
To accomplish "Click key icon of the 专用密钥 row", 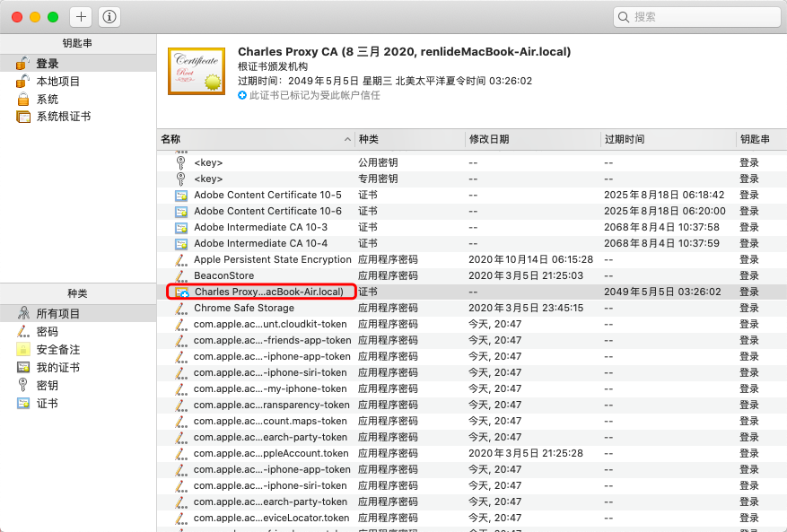I will pos(180,179).
